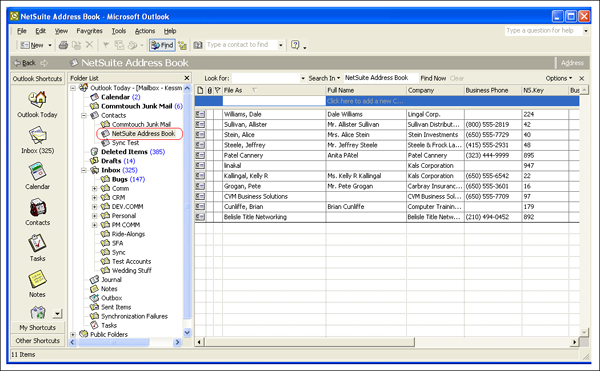Click the Forward navigation arrow
Viewport: 600px width, 371px height.
pos(44,63)
